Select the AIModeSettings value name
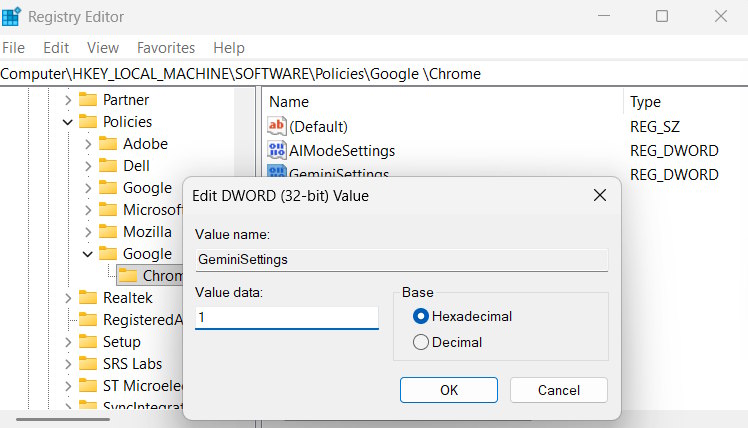The image size is (748, 428). [x=342, y=151]
